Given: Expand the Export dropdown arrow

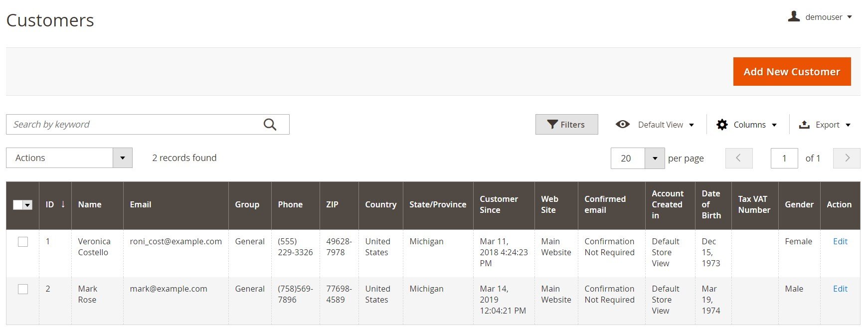Looking at the screenshot, I should click(x=848, y=125).
